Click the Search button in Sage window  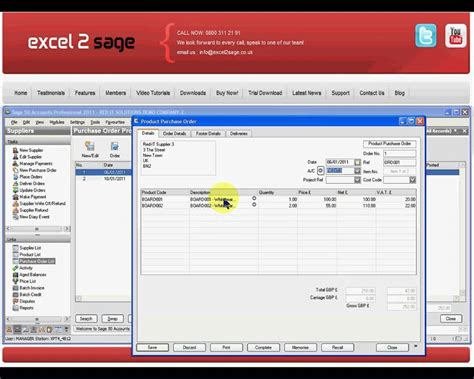pos(86,319)
